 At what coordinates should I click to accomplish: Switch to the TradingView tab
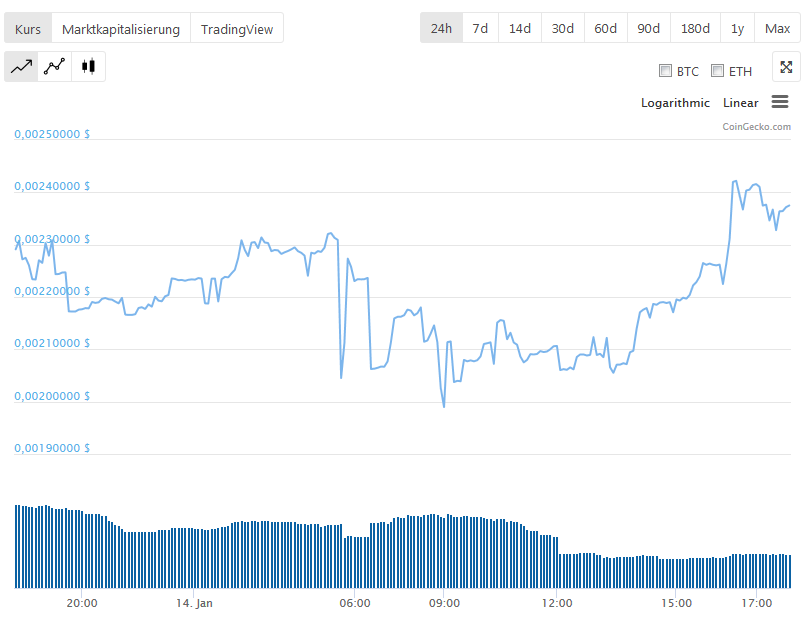pyautogui.click(x=237, y=29)
